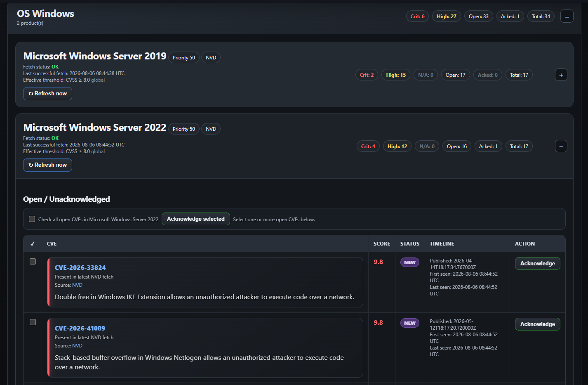This screenshot has width=588, height=385.
Task: Collapse the OS Windows group
Action: (567, 17)
